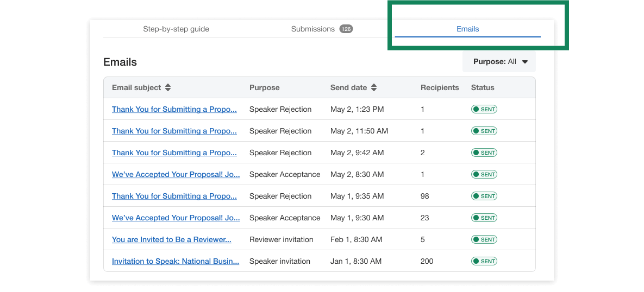The image size is (644, 292).
Task: Click the Status column header
Action: pos(483,87)
